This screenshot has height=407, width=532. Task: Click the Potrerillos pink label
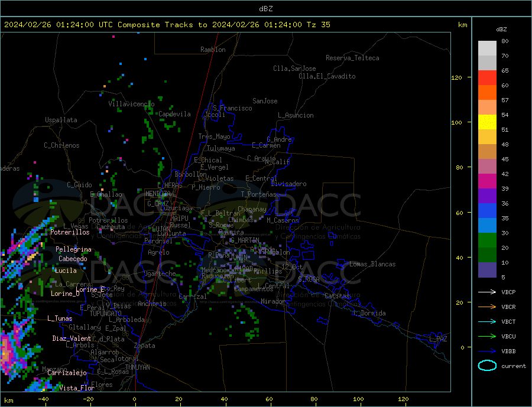70,232
